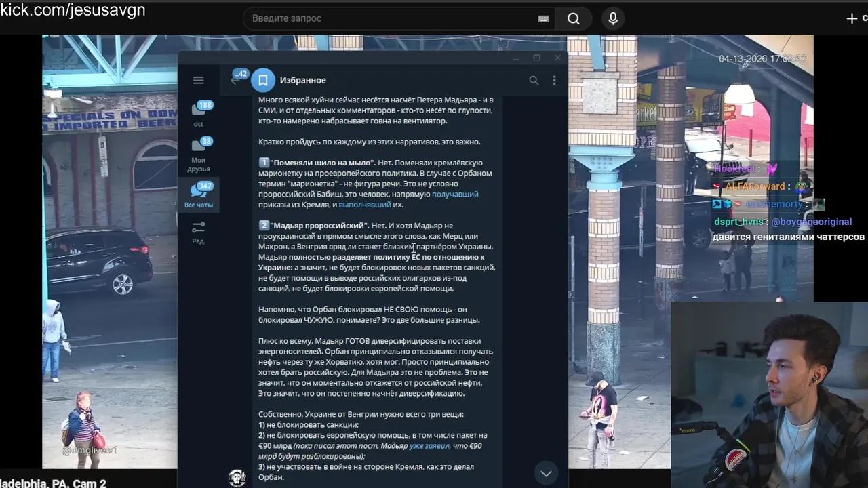Open the 'получавший' hyperlink
The image size is (868, 488).
pyautogui.click(x=455, y=195)
